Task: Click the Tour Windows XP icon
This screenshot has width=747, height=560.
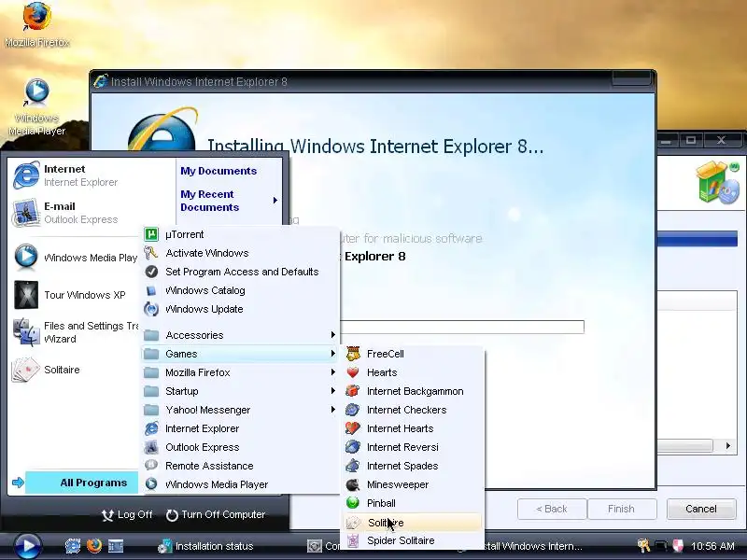Action: coord(26,295)
